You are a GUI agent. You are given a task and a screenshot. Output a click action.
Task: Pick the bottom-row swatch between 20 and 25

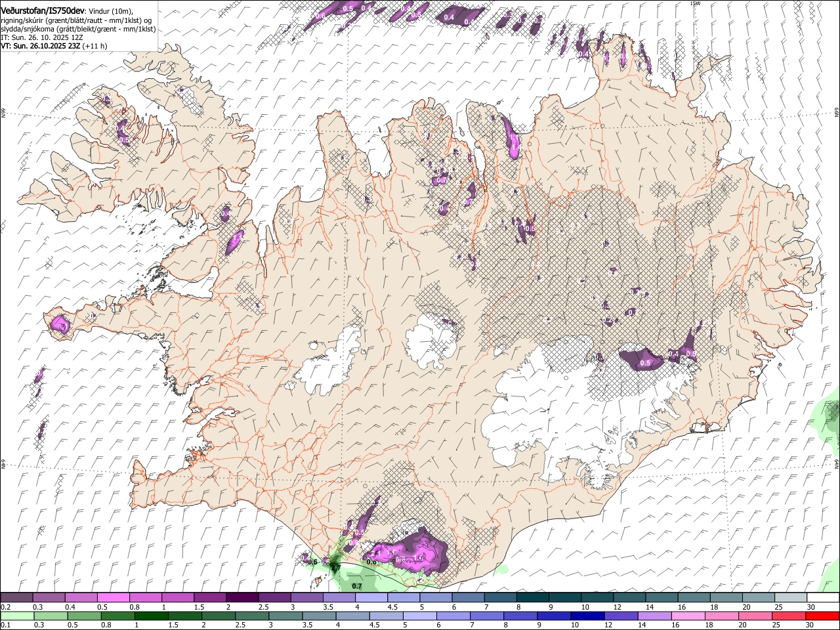point(755,616)
